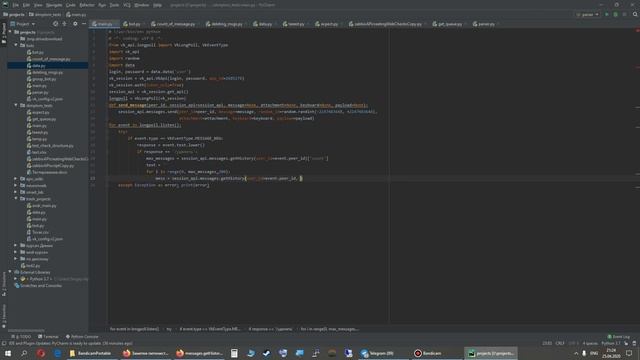Click the tool windows quick-access icon in the bottom-left corner
The image size is (640, 360).
4,344
